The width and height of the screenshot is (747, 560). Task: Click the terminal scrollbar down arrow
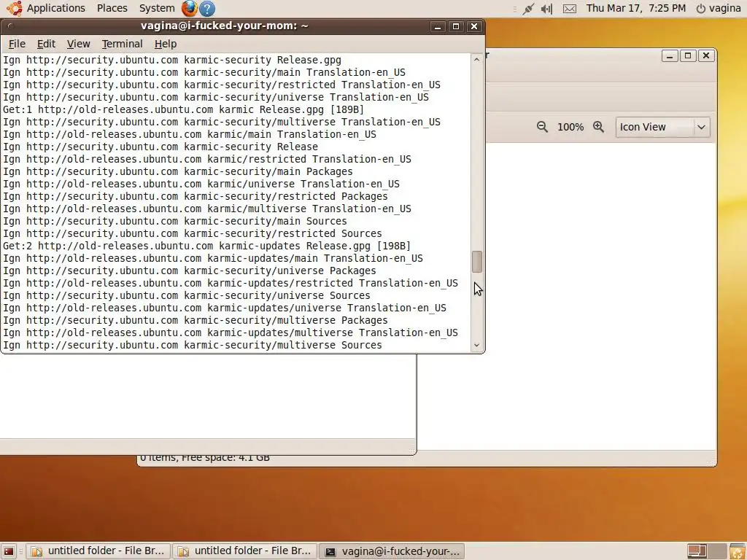476,345
